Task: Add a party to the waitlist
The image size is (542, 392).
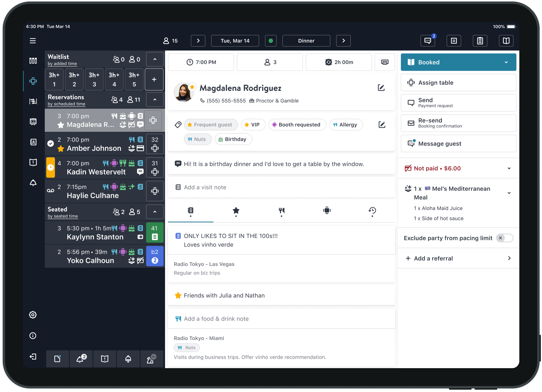Action: coord(154,80)
